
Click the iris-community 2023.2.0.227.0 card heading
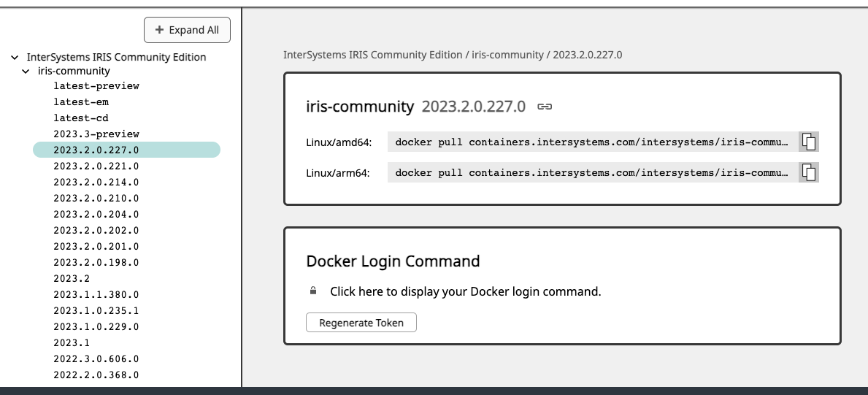click(415, 107)
